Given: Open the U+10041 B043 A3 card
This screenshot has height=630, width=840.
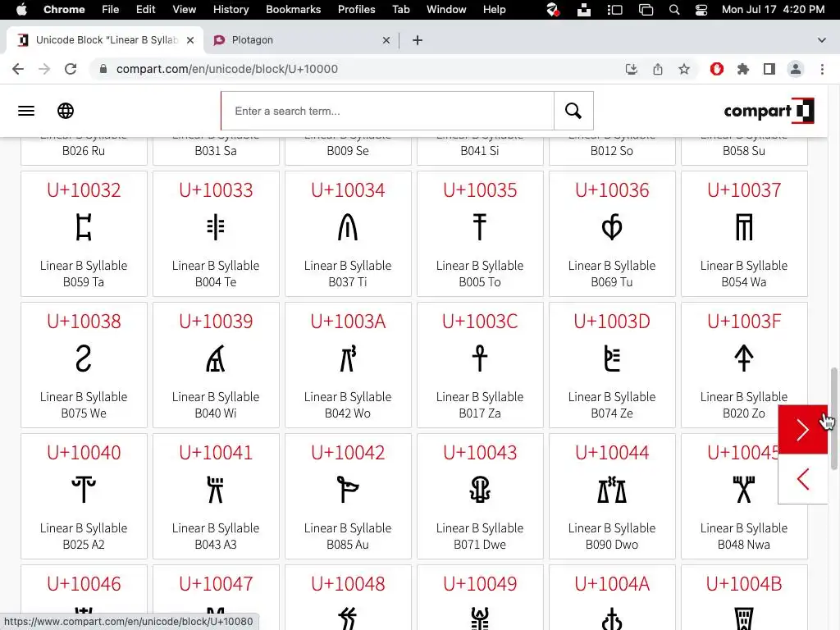Looking at the screenshot, I should [216, 496].
